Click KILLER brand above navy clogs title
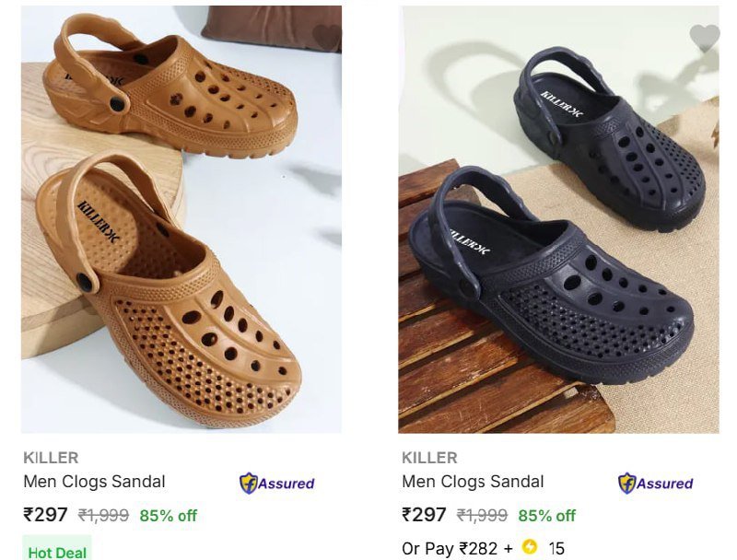This screenshot has width=737, height=560. tap(429, 458)
